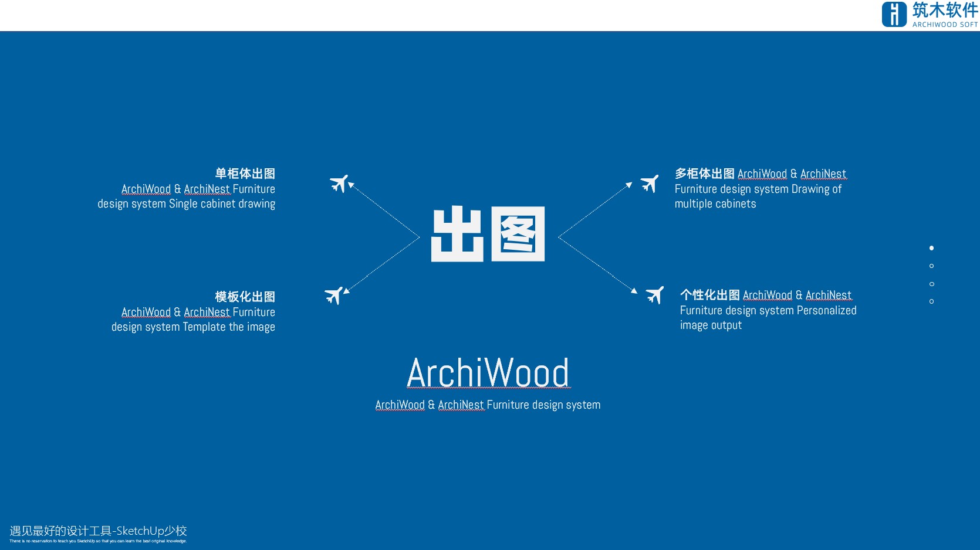Click the filled first navigation dot
Image resolution: width=980 pixels, height=550 pixels.
932,247
